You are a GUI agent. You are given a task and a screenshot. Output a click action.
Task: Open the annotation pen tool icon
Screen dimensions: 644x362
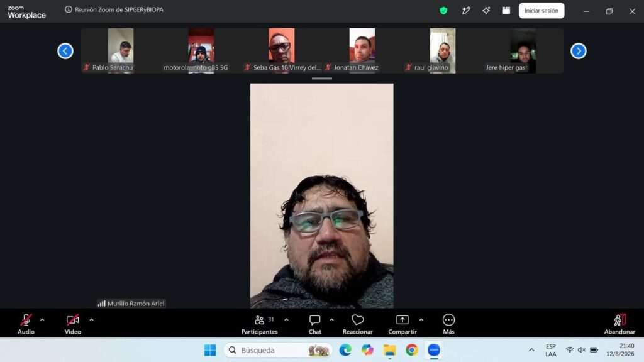pyautogui.click(x=466, y=11)
